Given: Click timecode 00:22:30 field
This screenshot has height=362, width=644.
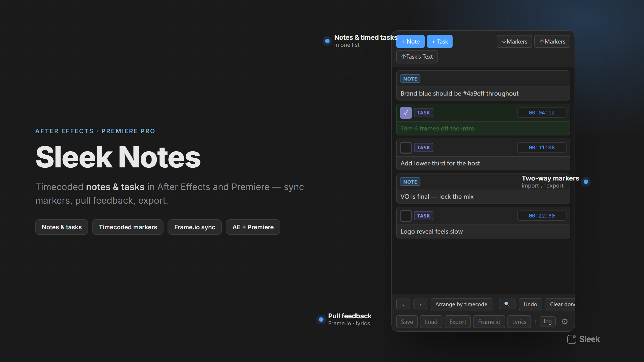Looking at the screenshot, I should click(x=542, y=216).
